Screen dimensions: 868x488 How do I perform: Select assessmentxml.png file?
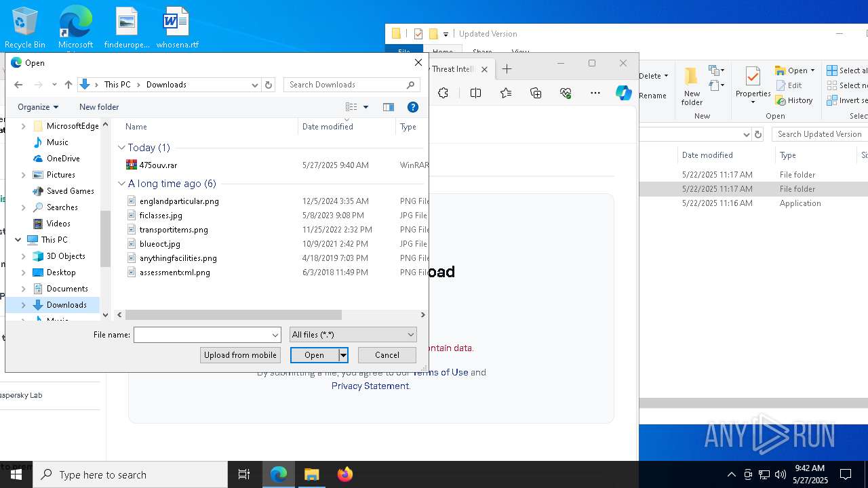174,272
